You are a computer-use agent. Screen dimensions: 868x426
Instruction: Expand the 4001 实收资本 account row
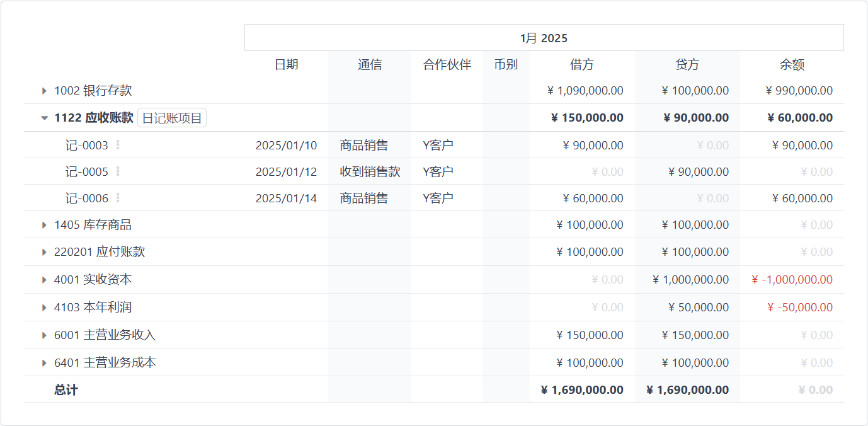tap(44, 280)
